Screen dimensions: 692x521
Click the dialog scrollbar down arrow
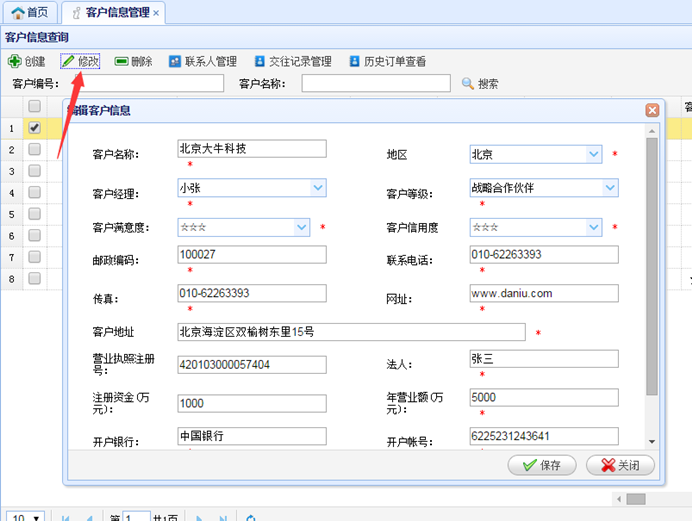tap(652, 442)
